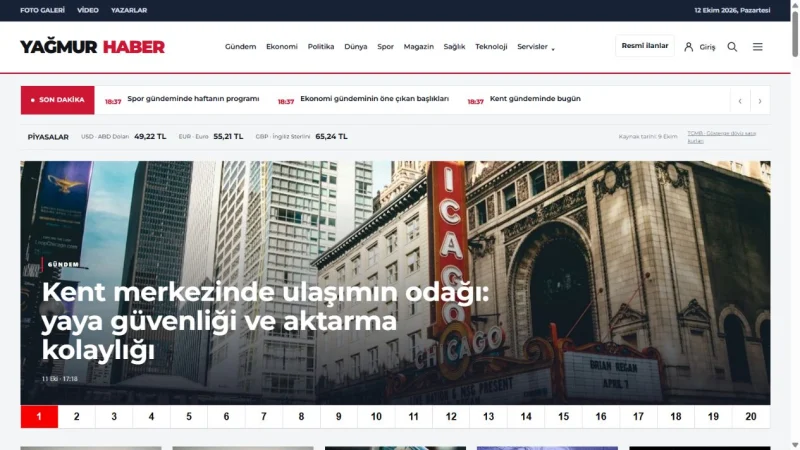800x450 pixels.
Task: Click the date '12 Ekim 2026, Pazartesi'
Action: point(732,10)
